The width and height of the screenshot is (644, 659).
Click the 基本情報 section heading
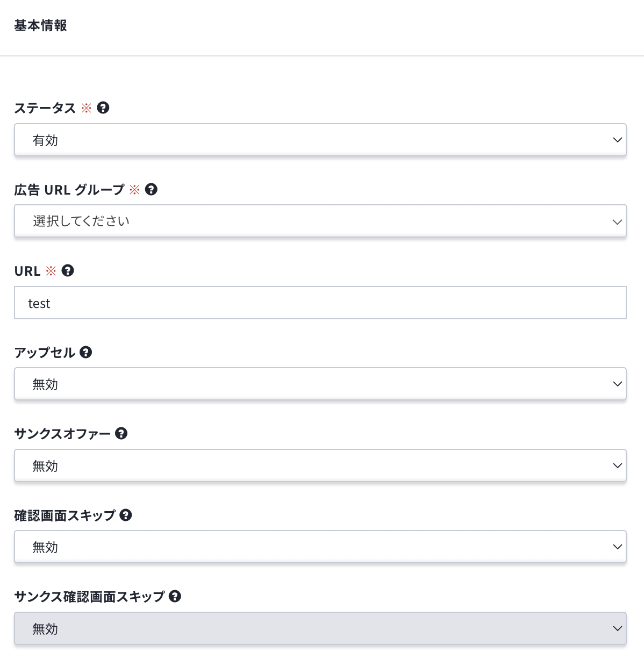(x=40, y=25)
